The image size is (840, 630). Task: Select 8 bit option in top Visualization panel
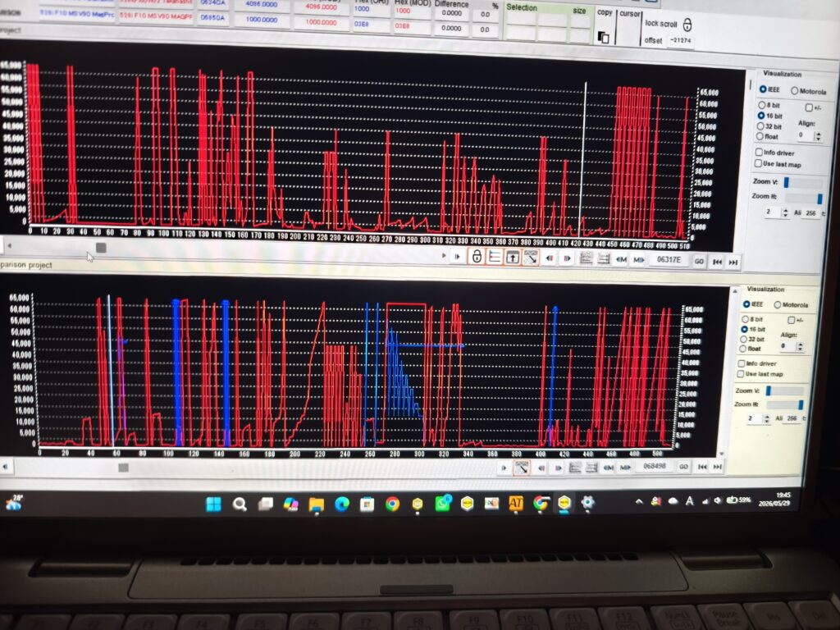pos(761,105)
